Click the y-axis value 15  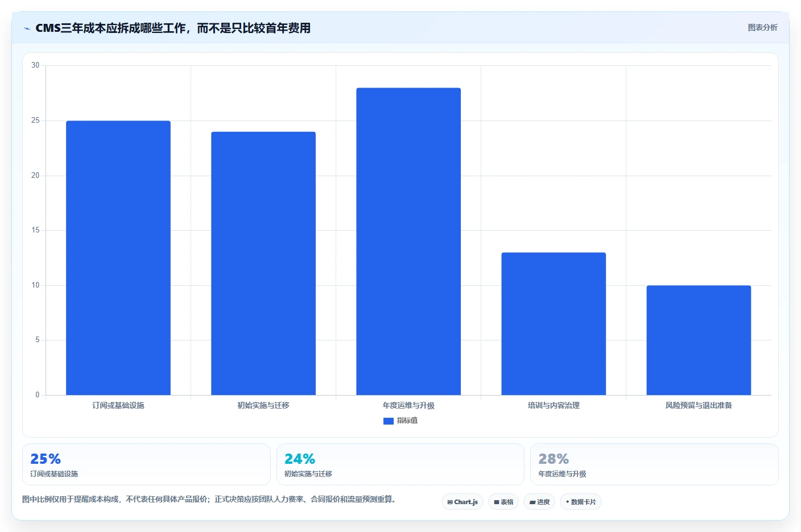35,230
